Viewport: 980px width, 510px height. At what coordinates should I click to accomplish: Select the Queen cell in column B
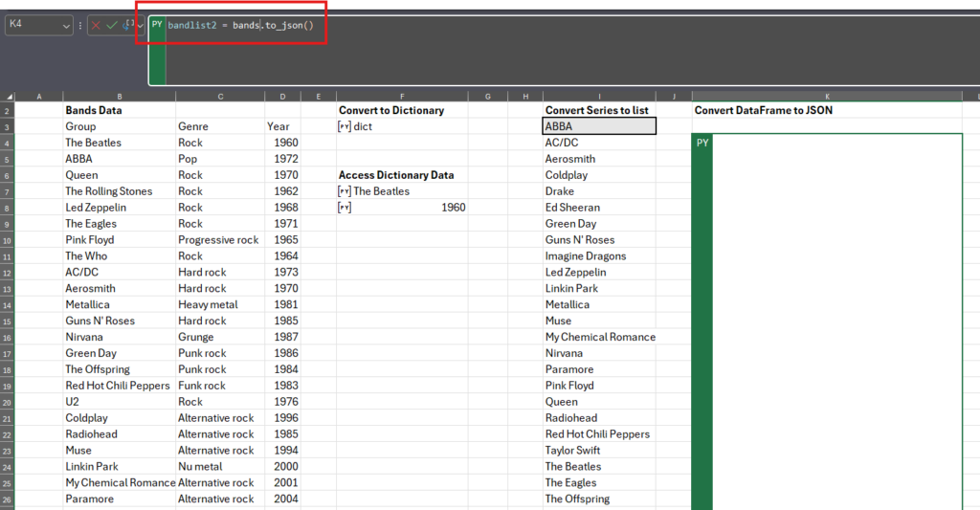(x=120, y=175)
